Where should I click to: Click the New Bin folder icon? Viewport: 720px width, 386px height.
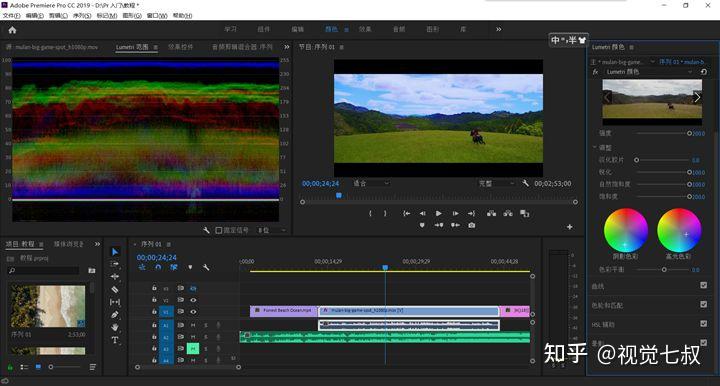pyautogui.click(x=91, y=271)
